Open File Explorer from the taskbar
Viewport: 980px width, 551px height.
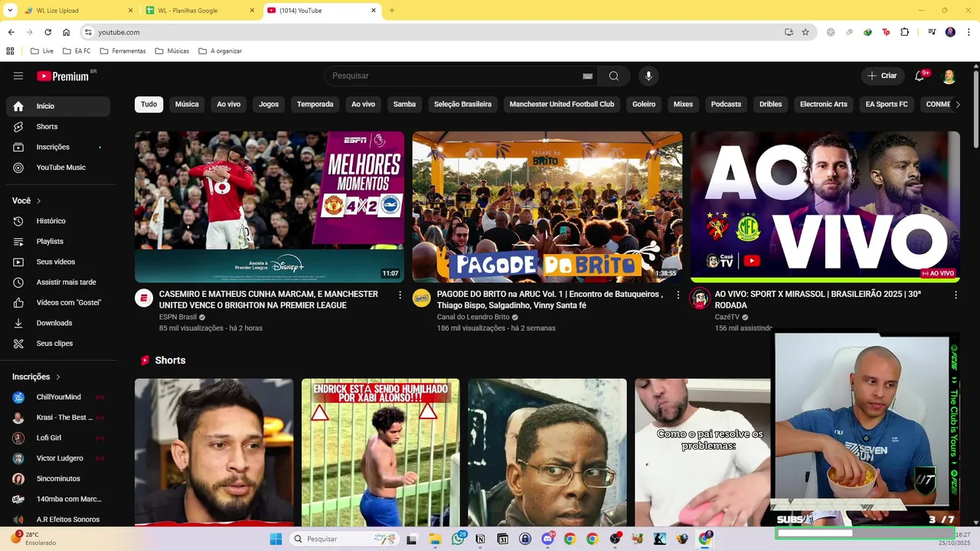pos(435,539)
